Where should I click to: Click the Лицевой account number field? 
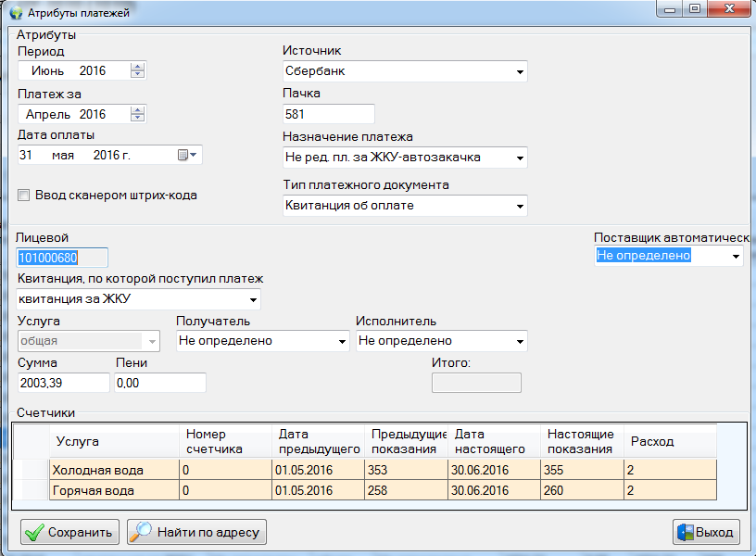tap(62, 258)
